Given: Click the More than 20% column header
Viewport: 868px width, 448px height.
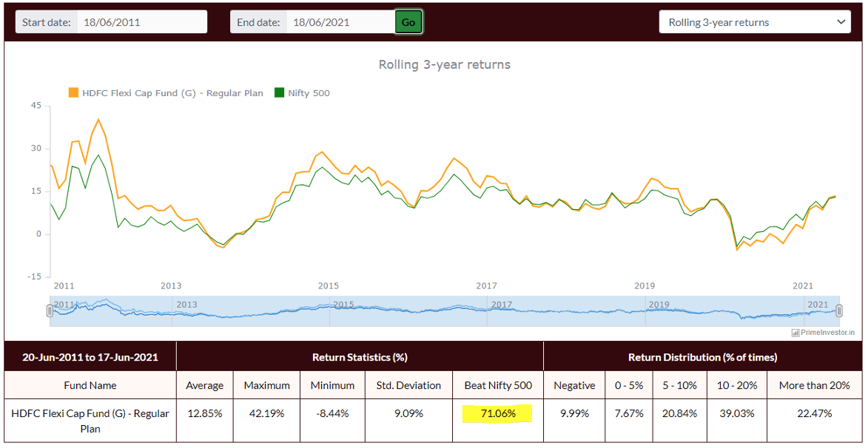Looking at the screenshot, I should click(x=814, y=385).
